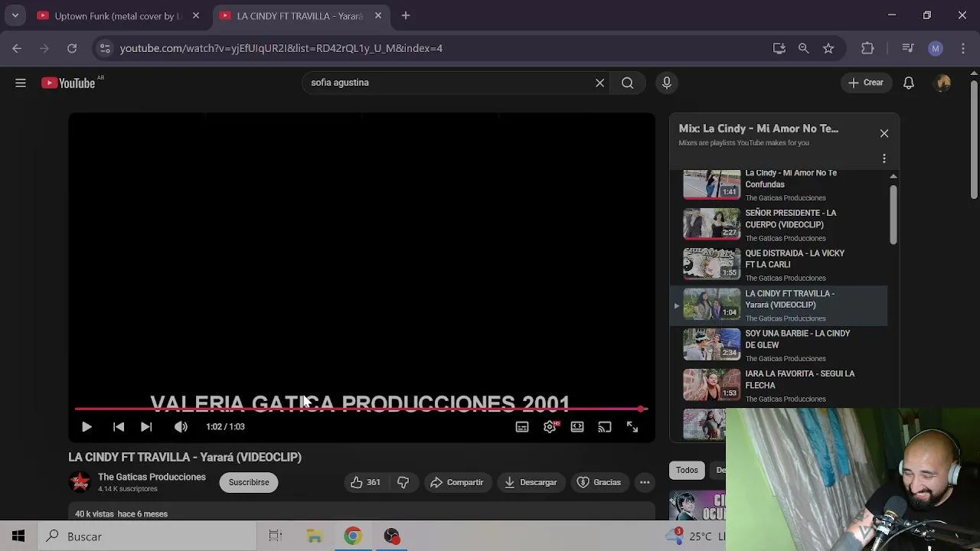Toggle subtitles on the player
The image size is (980, 551).
522,427
